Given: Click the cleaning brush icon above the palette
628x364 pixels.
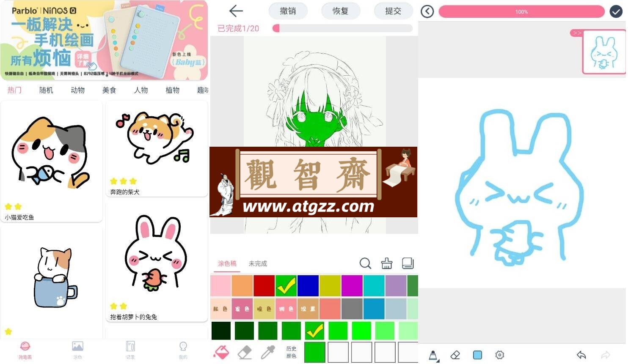Looking at the screenshot, I should (386, 263).
